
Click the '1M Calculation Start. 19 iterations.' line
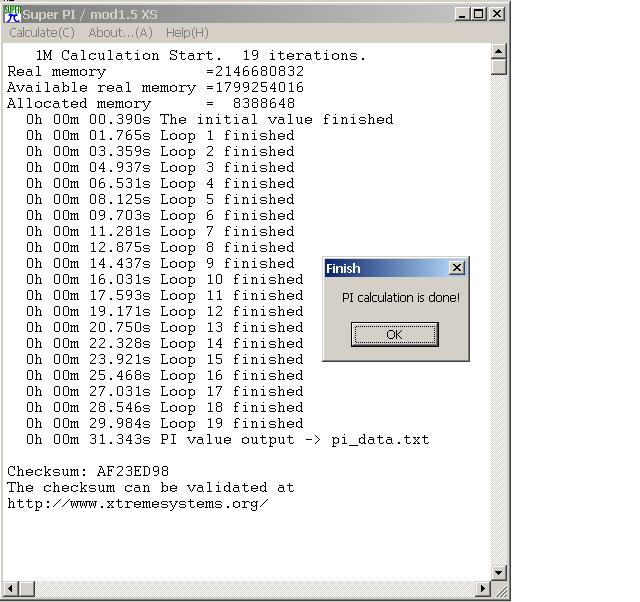[201, 55]
